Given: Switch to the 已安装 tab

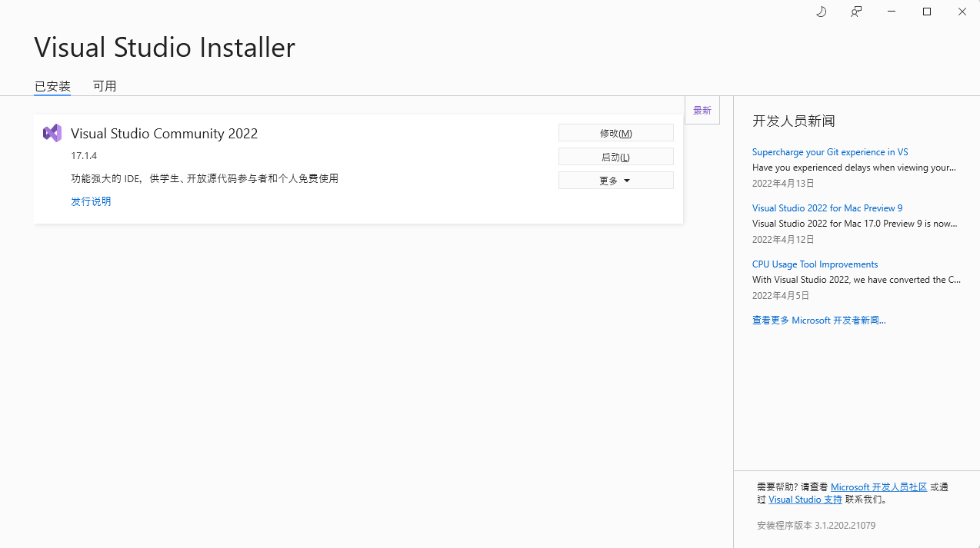Looking at the screenshot, I should pyautogui.click(x=52, y=86).
